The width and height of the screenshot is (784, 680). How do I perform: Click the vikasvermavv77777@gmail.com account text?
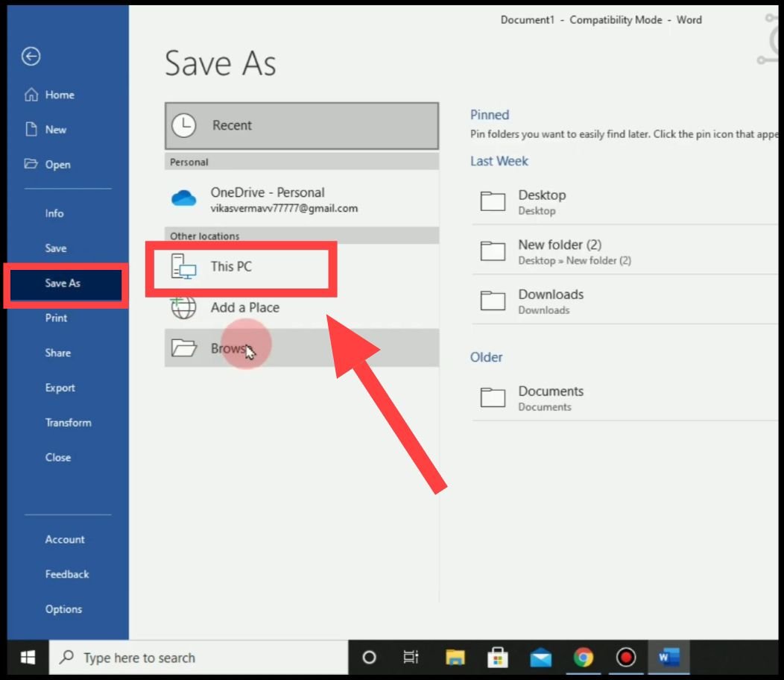tap(284, 208)
